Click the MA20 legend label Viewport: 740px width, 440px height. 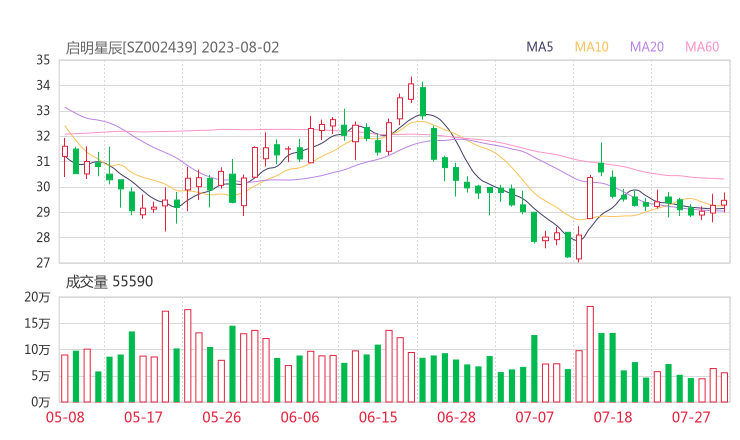[x=647, y=47]
